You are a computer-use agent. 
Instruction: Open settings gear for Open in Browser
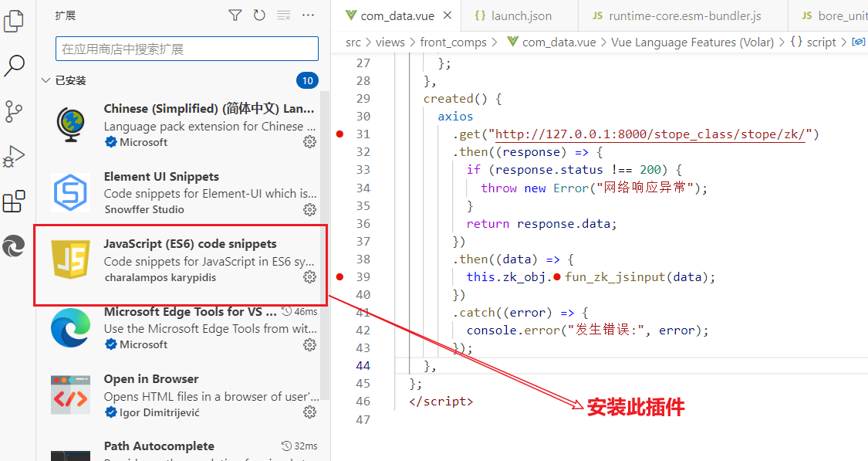tap(310, 412)
